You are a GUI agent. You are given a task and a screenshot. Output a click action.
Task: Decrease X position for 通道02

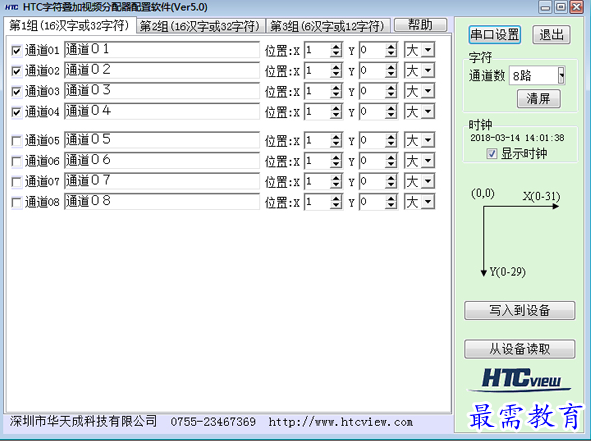(335, 74)
